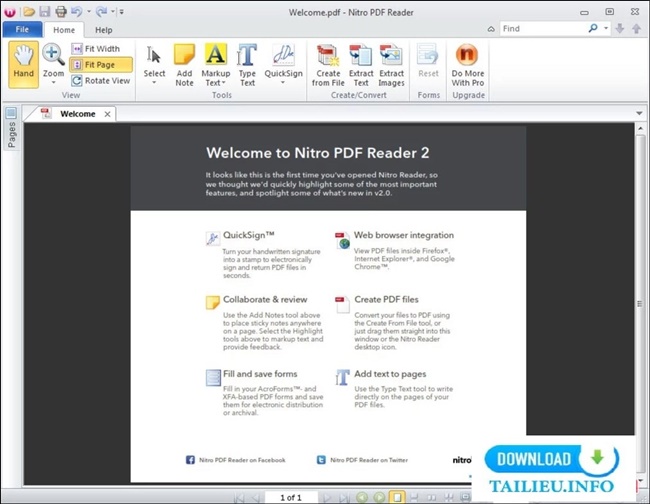Open the document tabs list dropdown
The height and width of the screenshot is (504, 650).
tap(639, 113)
